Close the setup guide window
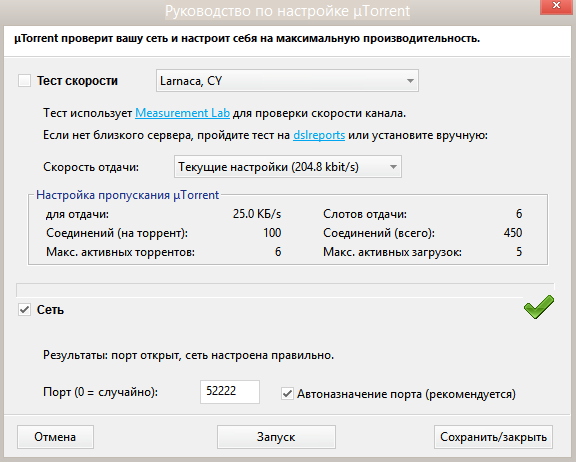 click(x=556, y=6)
